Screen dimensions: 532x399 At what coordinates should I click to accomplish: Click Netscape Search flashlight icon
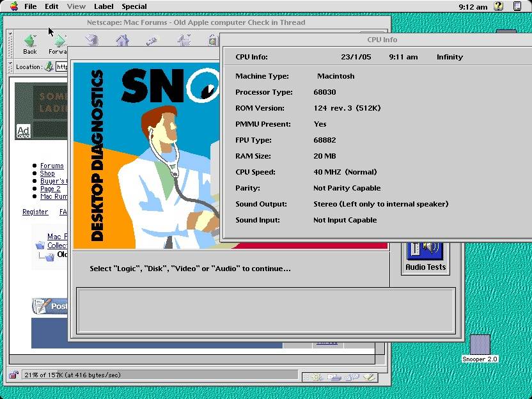point(152,41)
